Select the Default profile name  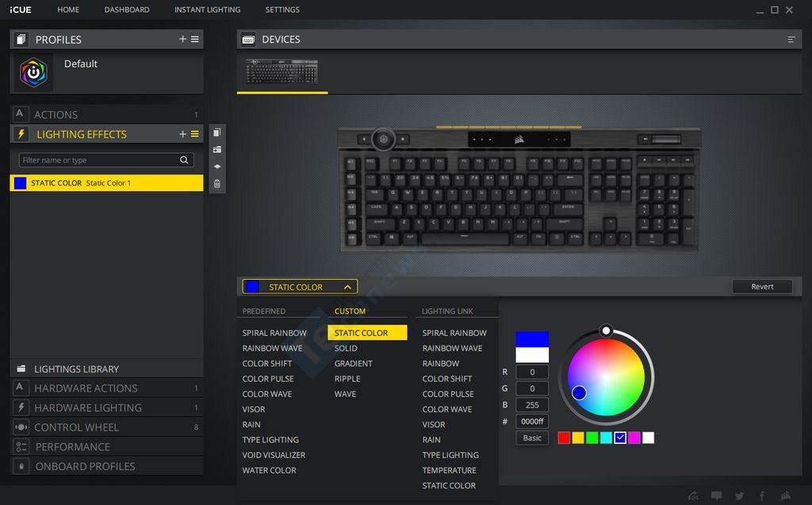81,63
